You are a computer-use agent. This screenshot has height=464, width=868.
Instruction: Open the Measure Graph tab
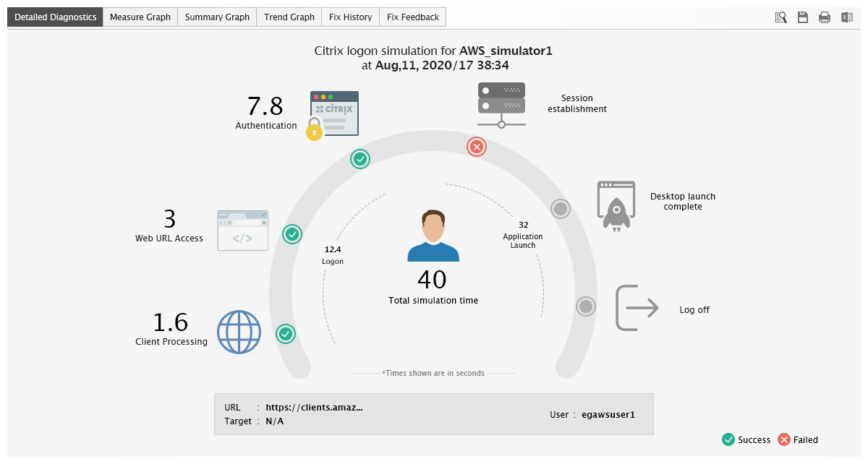(140, 17)
